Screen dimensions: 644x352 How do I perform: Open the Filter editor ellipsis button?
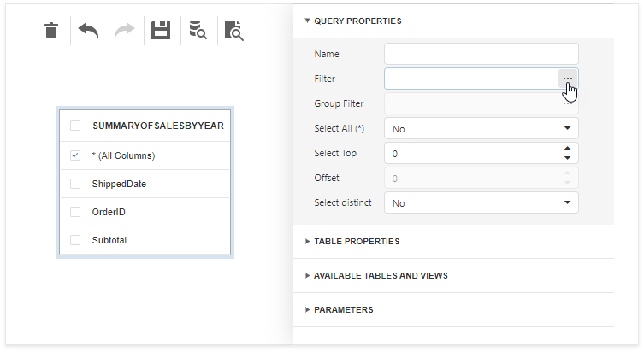(x=568, y=79)
